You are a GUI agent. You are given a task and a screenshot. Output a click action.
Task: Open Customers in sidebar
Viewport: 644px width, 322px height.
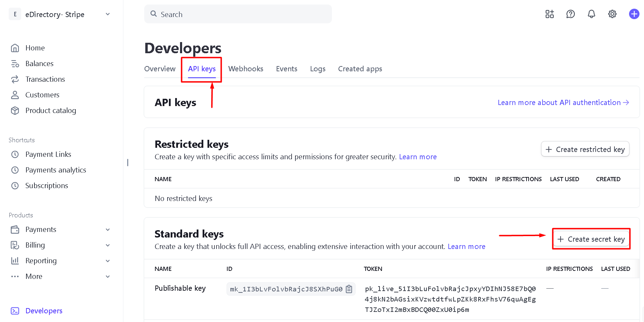pyautogui.click(x=42, y=95)
